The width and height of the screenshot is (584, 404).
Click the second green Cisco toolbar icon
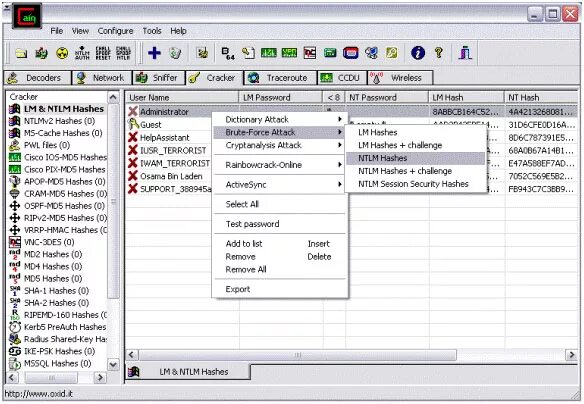289,53
